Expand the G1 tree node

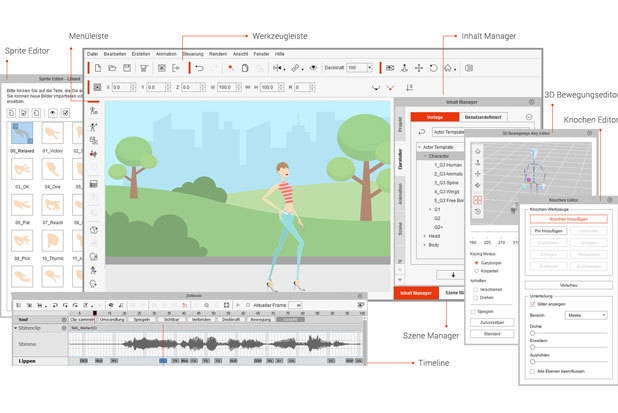[430, 210]
